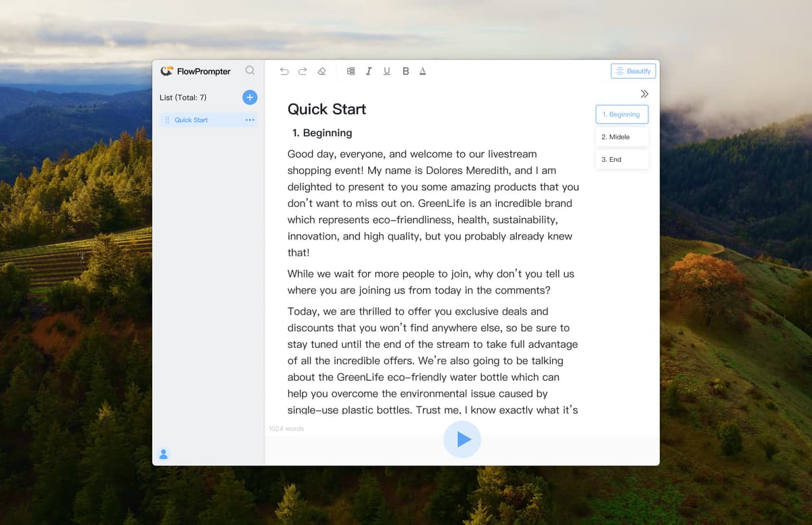Undo the last edit
812x525 pixels.
(x=284, y=70)
